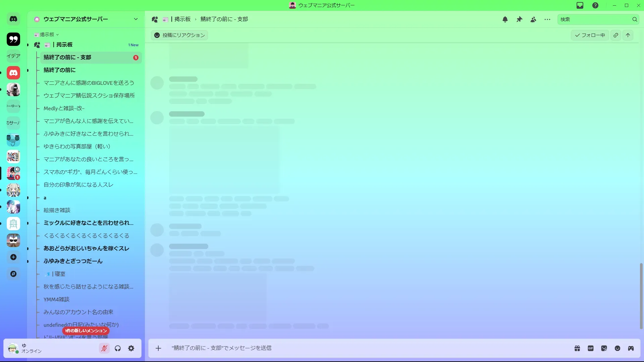Toggle microphone mute button

[x=104, y=348]
